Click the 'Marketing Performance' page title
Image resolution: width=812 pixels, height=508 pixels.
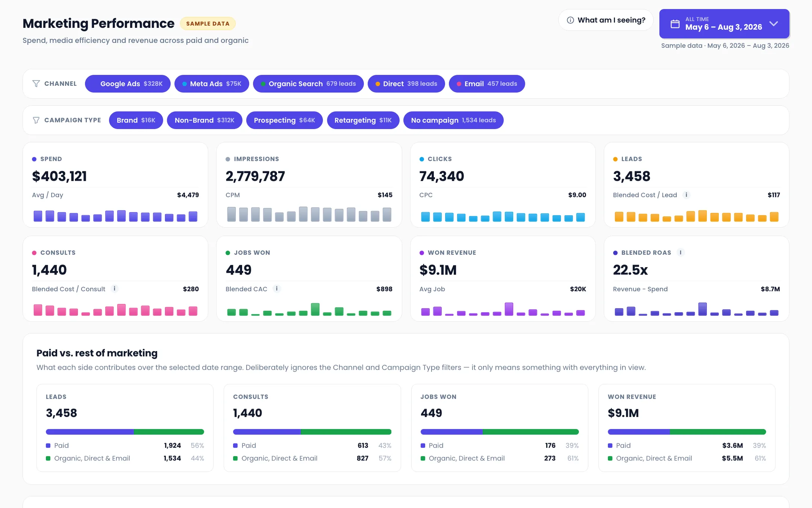coord(98,23)
